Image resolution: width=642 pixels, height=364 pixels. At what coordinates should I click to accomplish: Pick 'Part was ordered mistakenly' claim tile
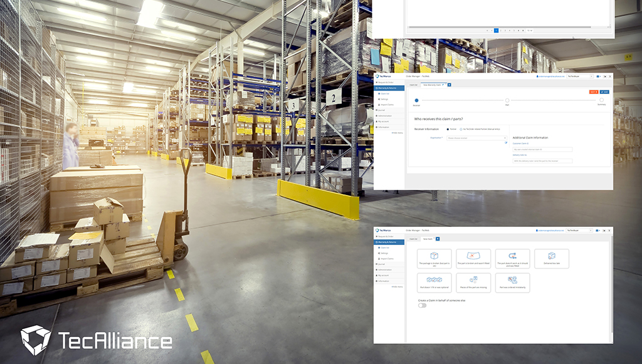coord(512,283)
